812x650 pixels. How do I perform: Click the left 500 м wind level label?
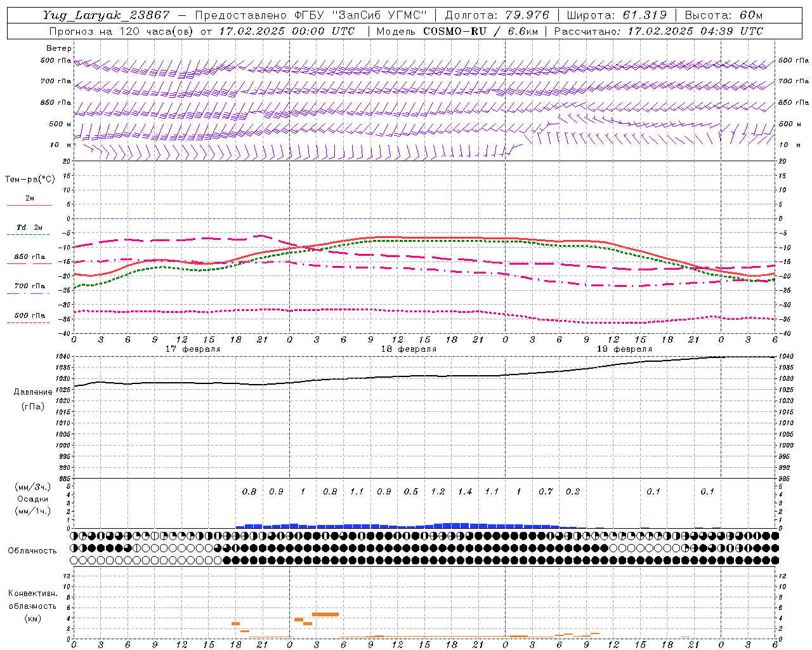click(x=60, y=124)
